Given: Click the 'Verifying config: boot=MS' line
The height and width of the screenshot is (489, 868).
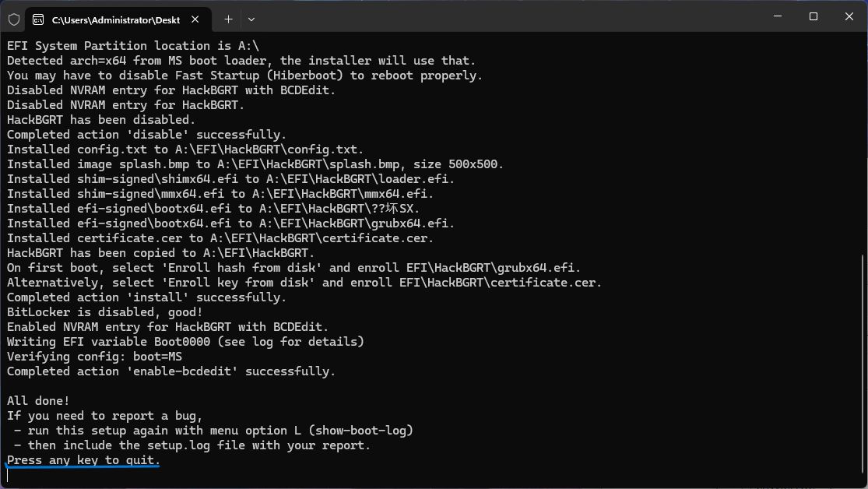Looking at the screenshot, I should tap(94, 357).
